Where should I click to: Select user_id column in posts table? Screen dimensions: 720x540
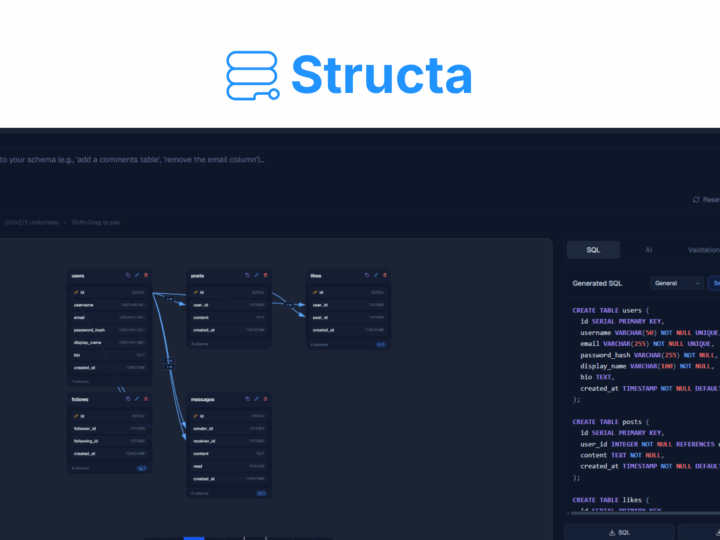point(229,305)
